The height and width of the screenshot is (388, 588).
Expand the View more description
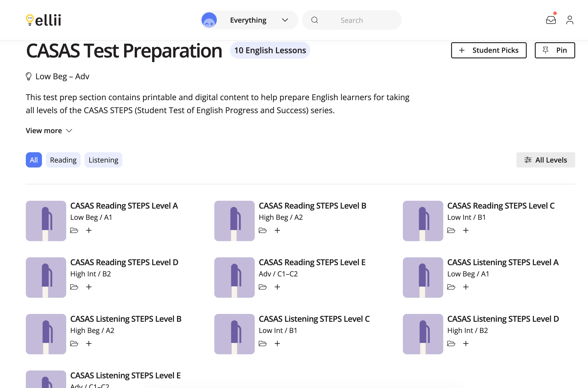49,130
